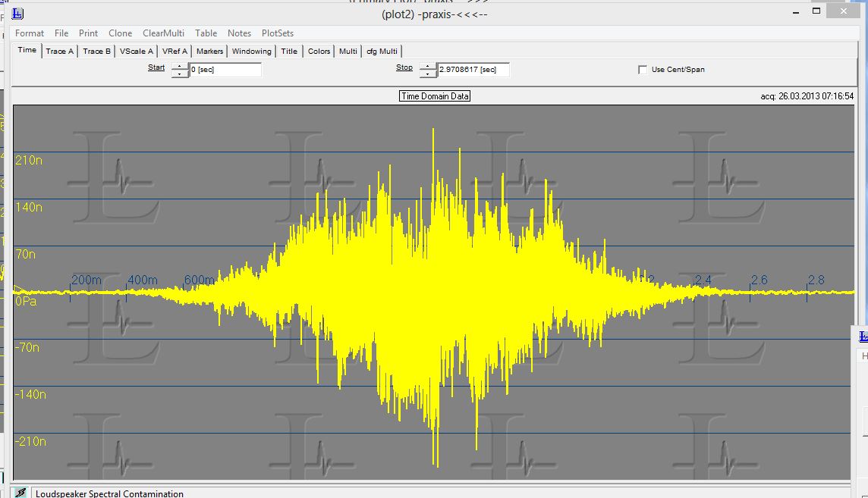The image size is (868, 498).
Task: Open the Notes menu
Action: click(x=239, y=33)
